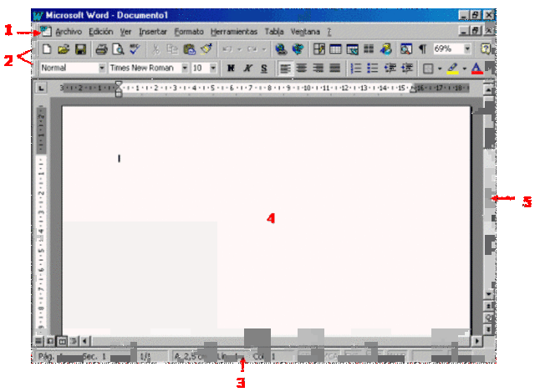Screen dimensions: 535x392
Task: Open Times New Roman font dropdown
Action: point(185,69)
